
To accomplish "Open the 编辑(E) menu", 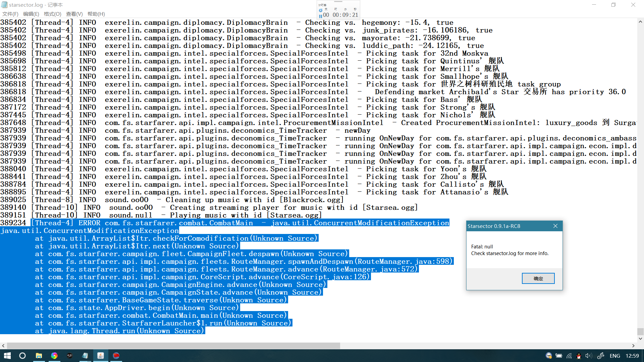I will click(x=31, y=14).
